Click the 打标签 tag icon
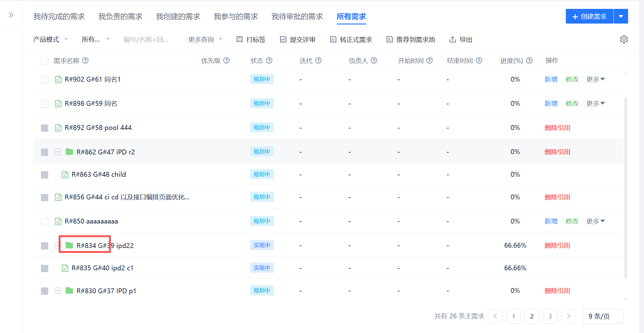Screen dimensions: 644x333 [239, 39]
